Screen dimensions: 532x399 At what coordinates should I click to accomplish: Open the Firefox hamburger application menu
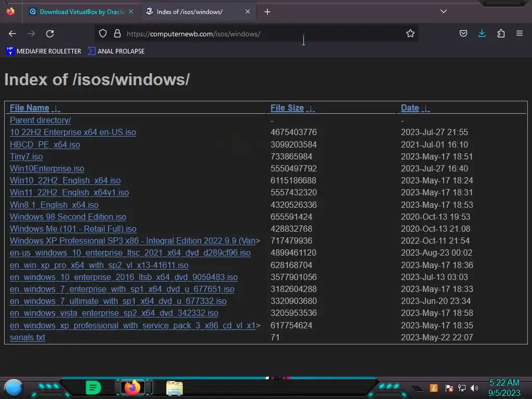pos(519,33)
